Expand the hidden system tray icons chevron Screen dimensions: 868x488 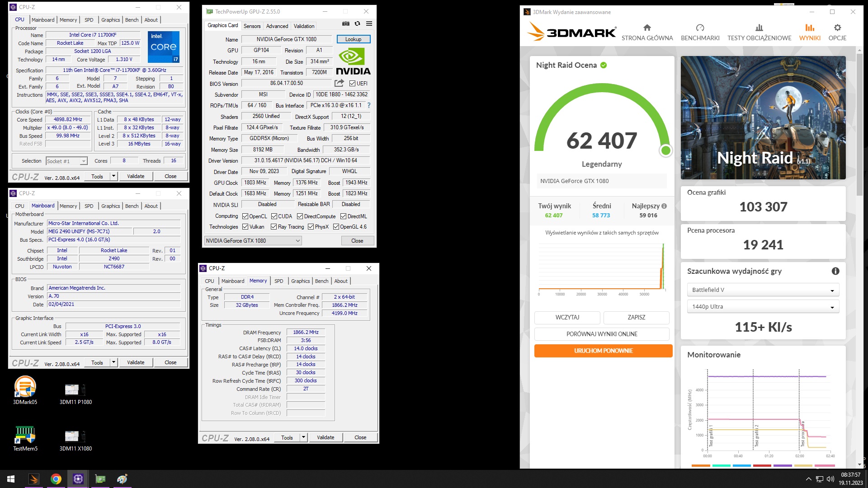(x=808, y=479)
